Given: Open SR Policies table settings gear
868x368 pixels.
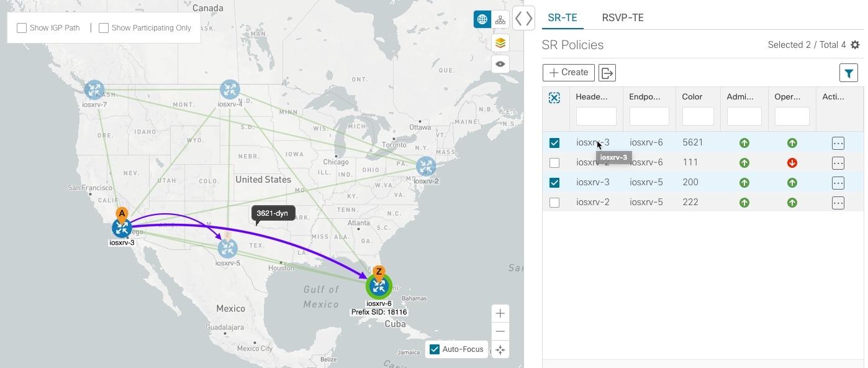Looking at the screenshot, I should click(x=855, y=45).
